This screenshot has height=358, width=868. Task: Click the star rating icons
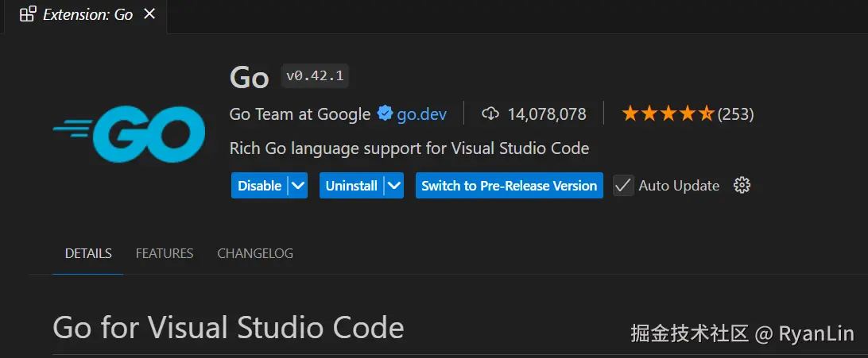tap(668, 114)
